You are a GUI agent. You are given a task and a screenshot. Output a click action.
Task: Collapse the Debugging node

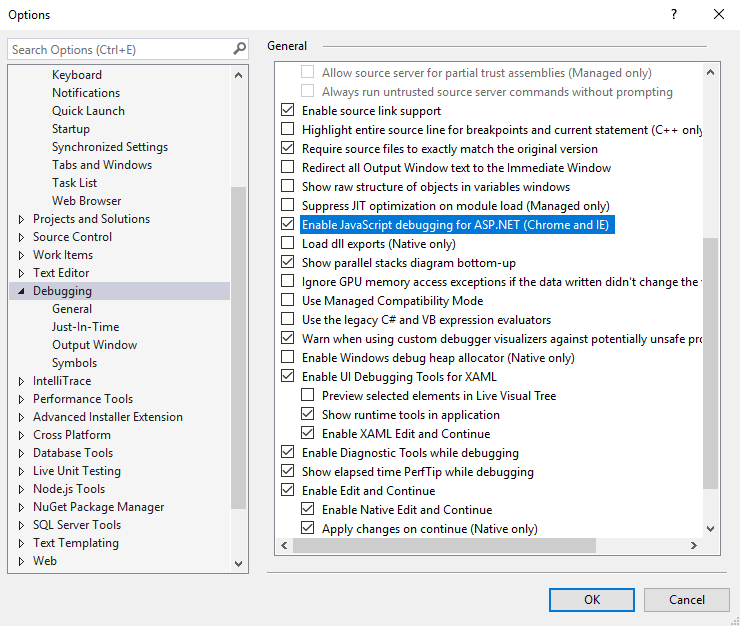click(21, 291)
